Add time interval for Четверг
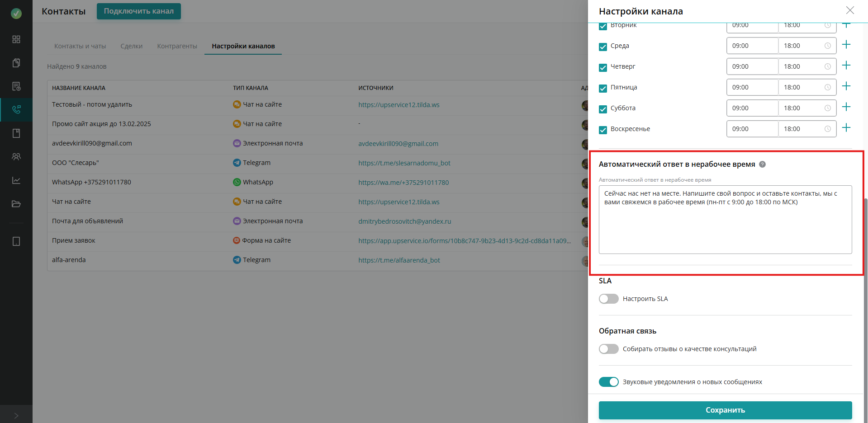 [x=846, y=66]
